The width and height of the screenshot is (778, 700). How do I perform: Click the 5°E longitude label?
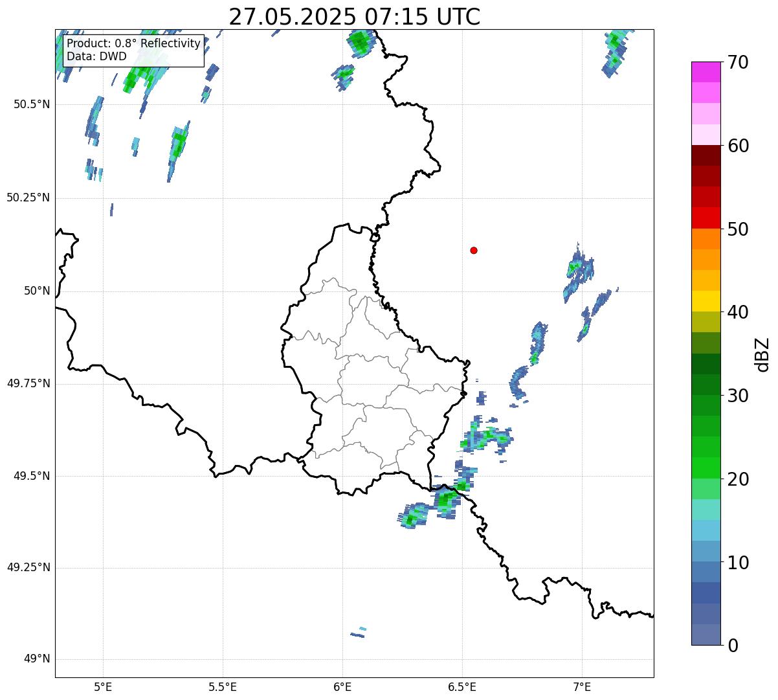(103, 687)
